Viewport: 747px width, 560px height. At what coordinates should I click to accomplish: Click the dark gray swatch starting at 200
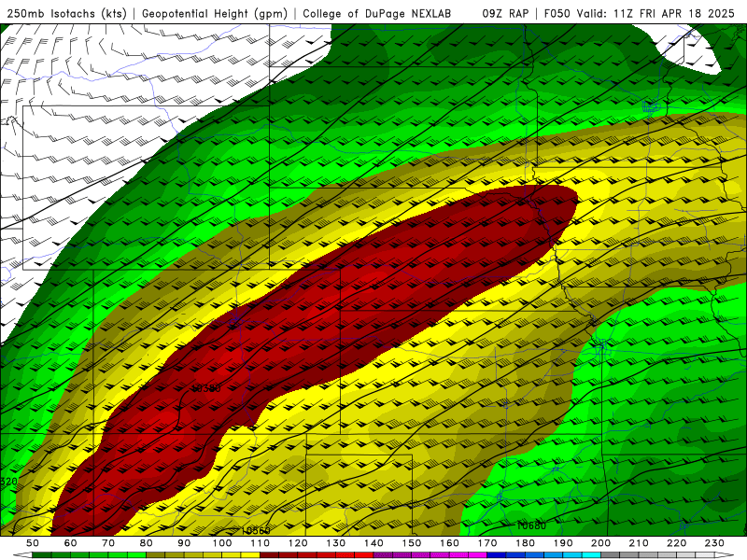[x=611, y=555]
